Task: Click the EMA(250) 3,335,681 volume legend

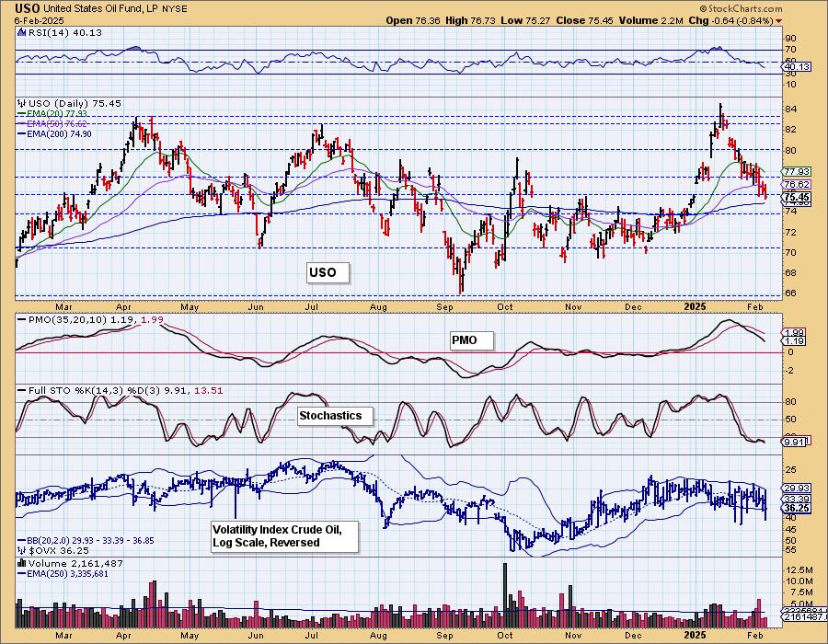Action: click(63, 574)
